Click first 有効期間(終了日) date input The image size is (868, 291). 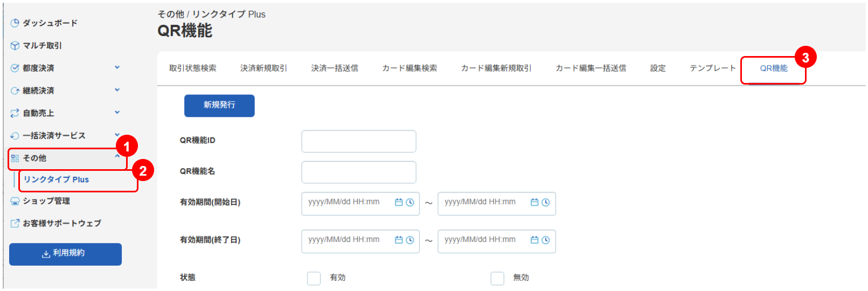click(x=360, y=241)
